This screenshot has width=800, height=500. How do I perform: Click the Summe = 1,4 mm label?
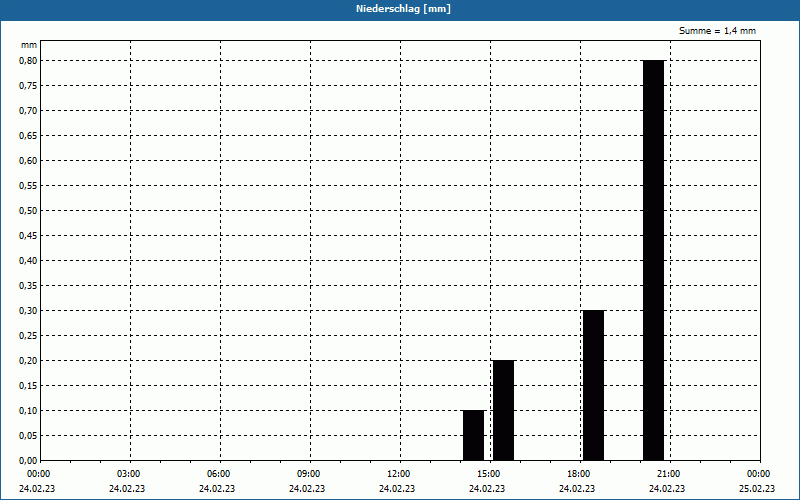(x=717, y=31)
